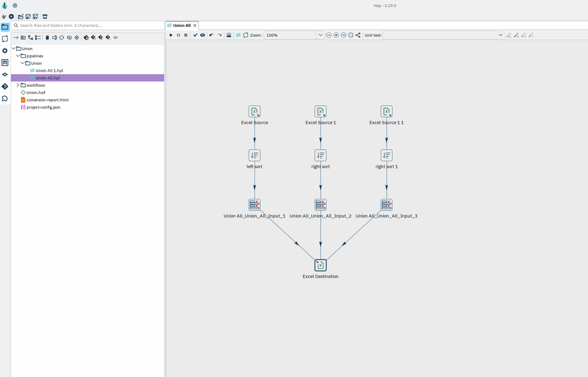Take a snapshot image of the pipeline
Image resolution: width=588 pixels, height=377 pixels.
tap(229, 35)
